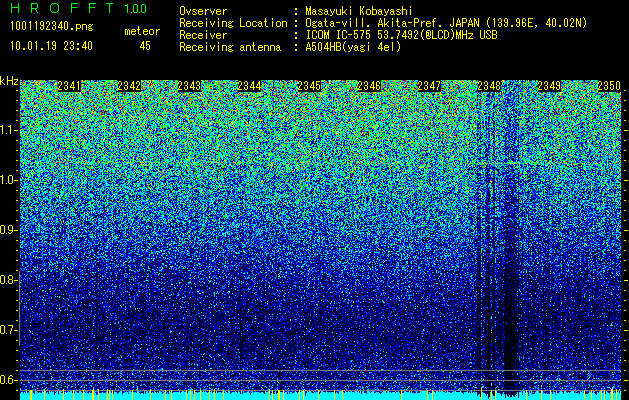Image resolution: width=629 pixels, height=400 pixels.
Task: Click the 0.7 kHz axis label
Action: pyautogui.click(x=9, y=330)
